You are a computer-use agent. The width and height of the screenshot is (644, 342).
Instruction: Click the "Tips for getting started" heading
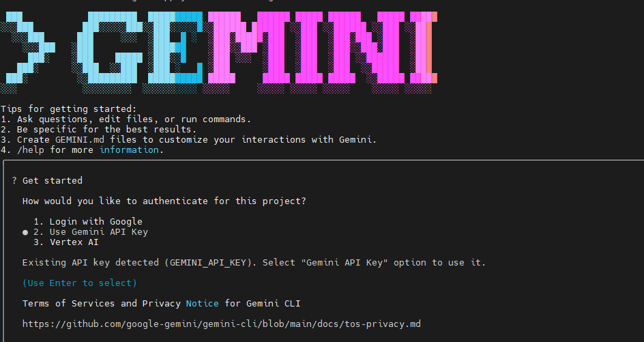(68, 109)
